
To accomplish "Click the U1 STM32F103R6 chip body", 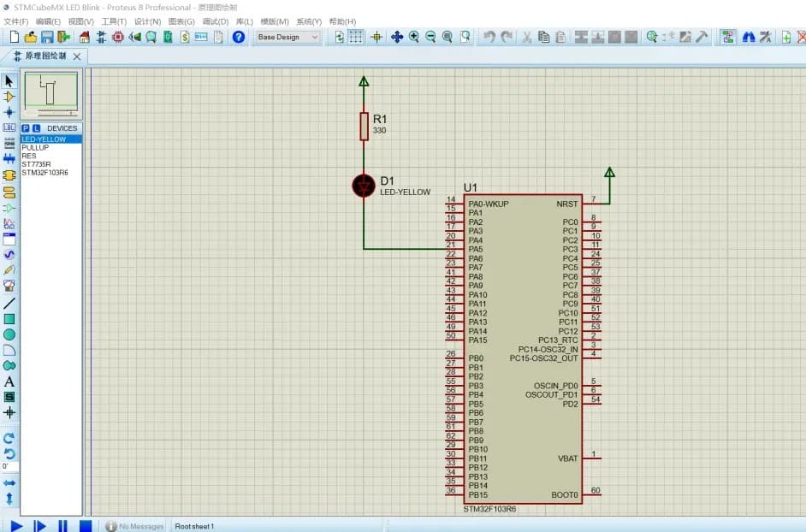I will 523,349.
